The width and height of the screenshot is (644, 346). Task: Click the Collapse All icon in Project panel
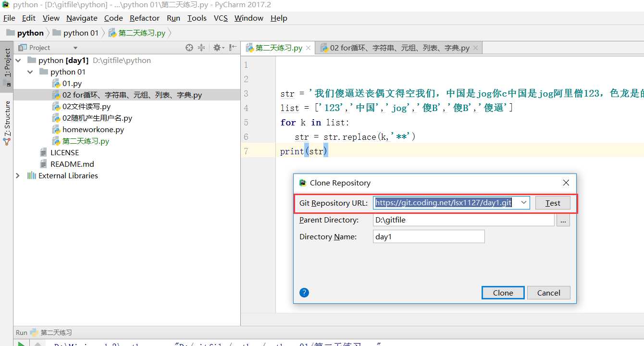coord(201,48)
